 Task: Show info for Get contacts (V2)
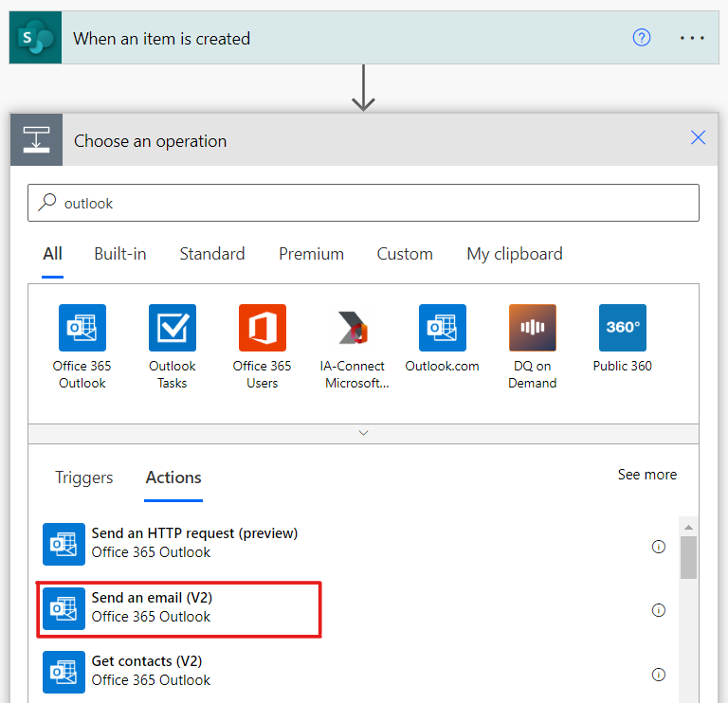click(659, 674)
